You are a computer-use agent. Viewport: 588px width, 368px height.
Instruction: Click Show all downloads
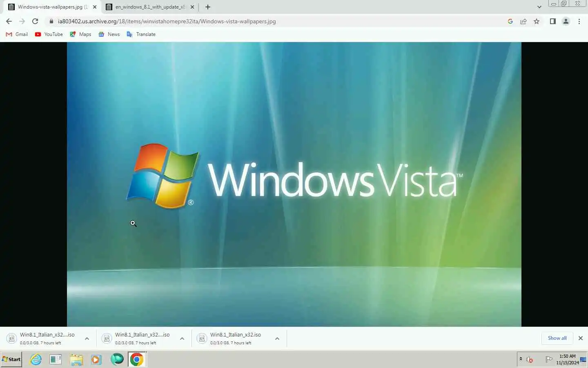[x=557, y=338]
